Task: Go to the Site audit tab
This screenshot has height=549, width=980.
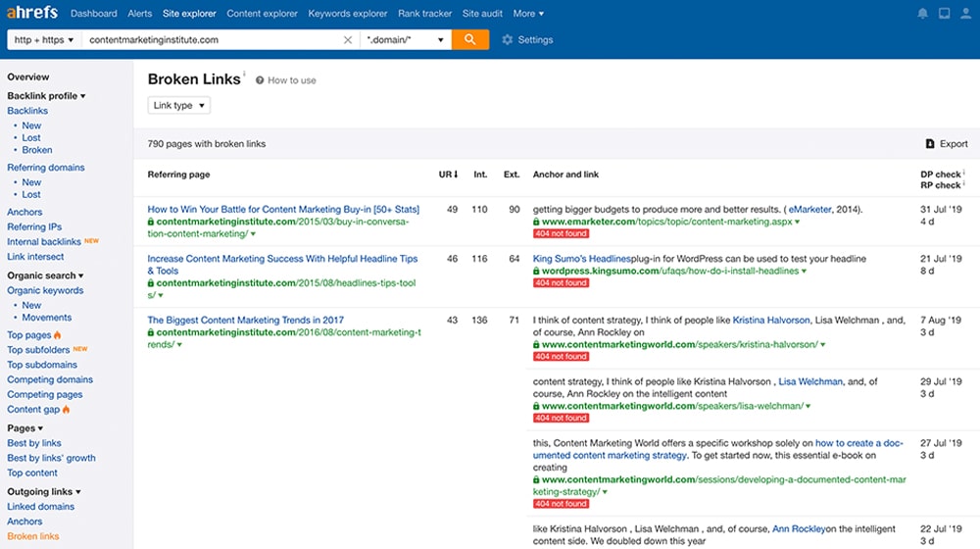Action: [482, 14]
